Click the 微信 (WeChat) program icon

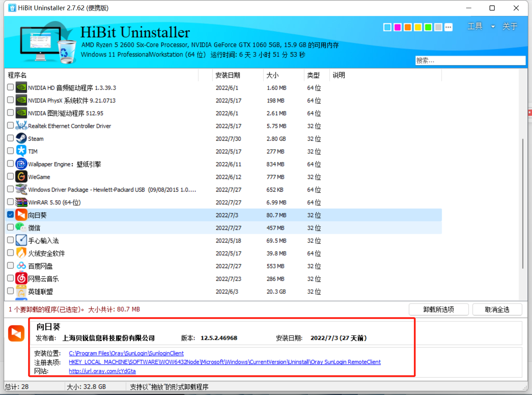[21, 227]
